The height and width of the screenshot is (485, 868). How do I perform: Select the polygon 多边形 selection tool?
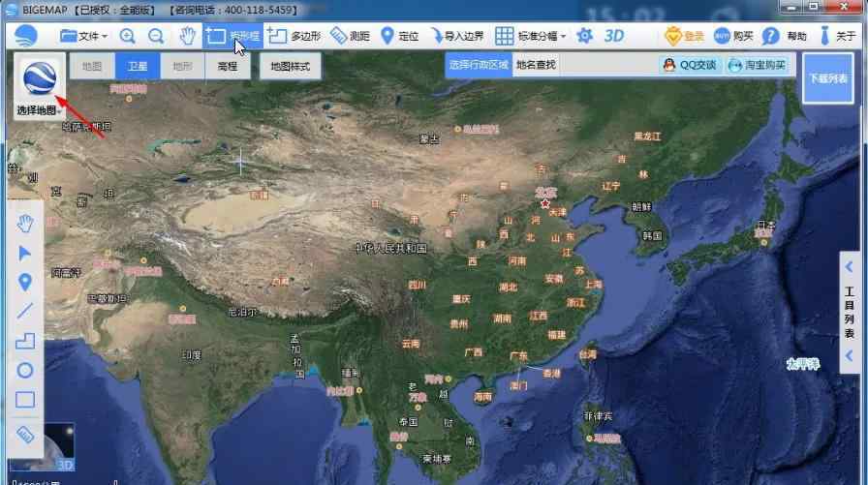pyautogui.click(x=294, y=37)
